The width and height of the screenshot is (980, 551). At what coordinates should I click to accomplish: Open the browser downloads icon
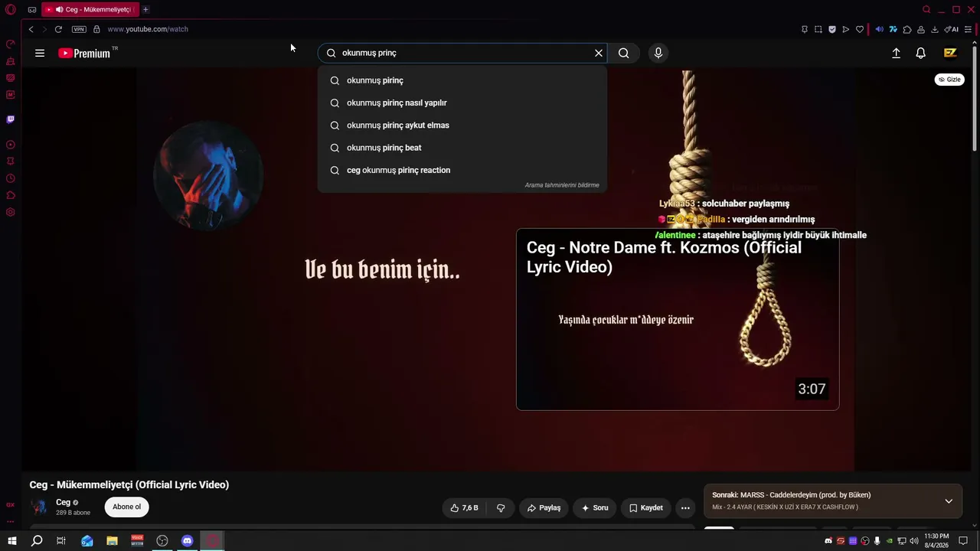pos(935,29)
